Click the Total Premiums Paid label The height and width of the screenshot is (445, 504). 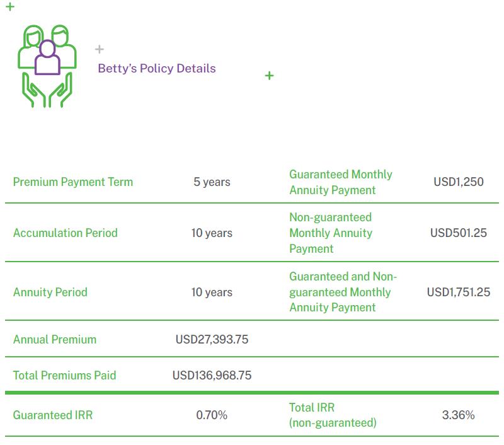tap(65, 375)
